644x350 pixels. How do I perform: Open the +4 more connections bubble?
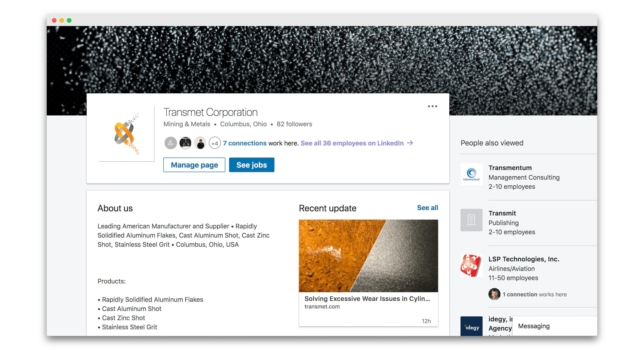[215, 143]
